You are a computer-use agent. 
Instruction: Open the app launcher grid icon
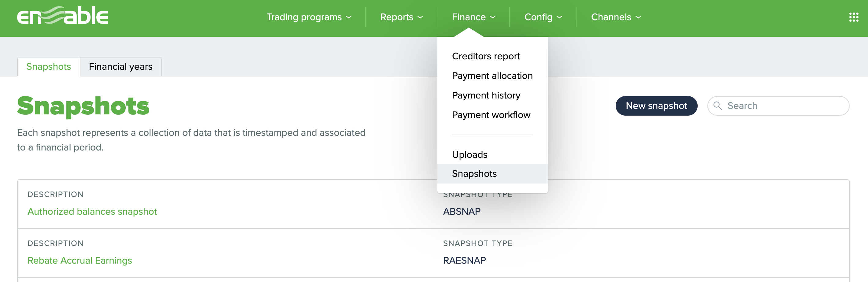[854, 17]
